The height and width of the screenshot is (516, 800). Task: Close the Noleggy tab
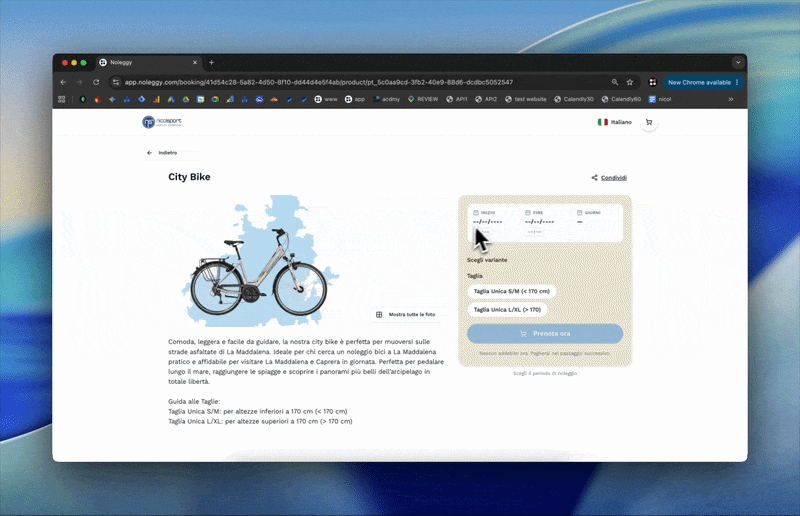[195, 62]
